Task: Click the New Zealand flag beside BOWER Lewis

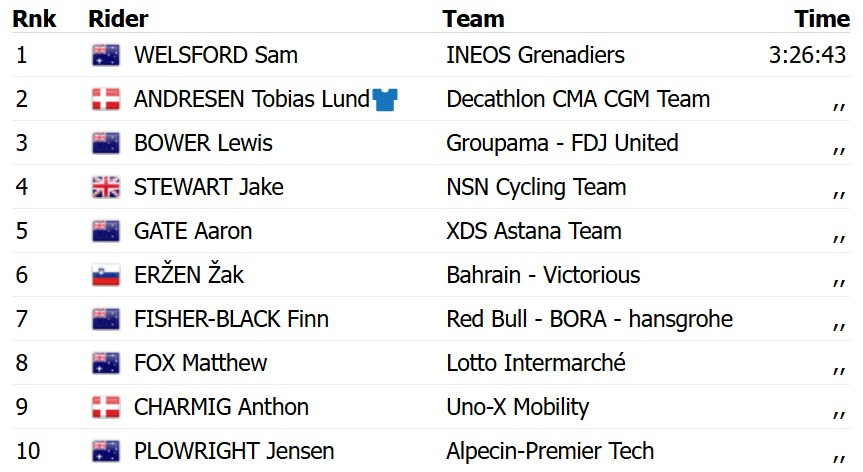Action: pos(105,143)
